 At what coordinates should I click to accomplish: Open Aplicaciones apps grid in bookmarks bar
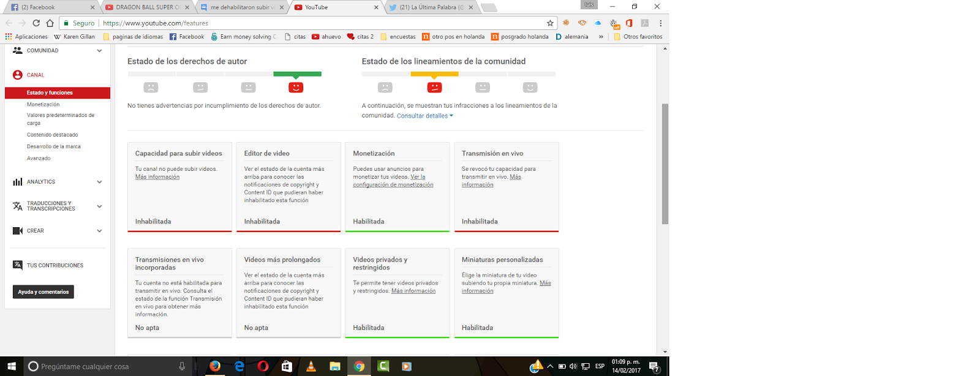[26, 37]
